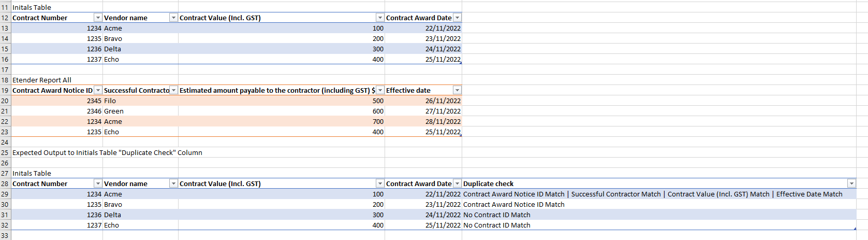Image resolution: width=868 pixels, height=240 pixels.
Task: Select 'No Contract ID Match' cell in row 31
Action: click(x=659, y=215)
